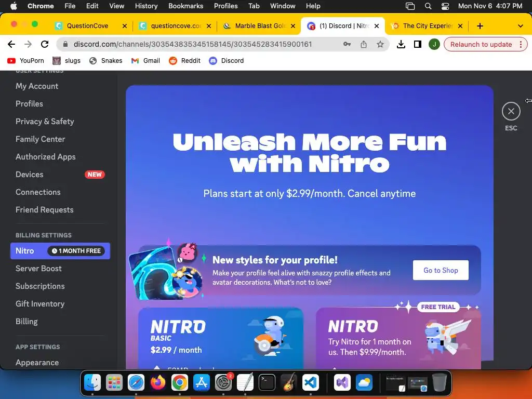Screen dimensions: 532x399
Task: Click the Chrome back arrow
Action: (x=11, y=44)
